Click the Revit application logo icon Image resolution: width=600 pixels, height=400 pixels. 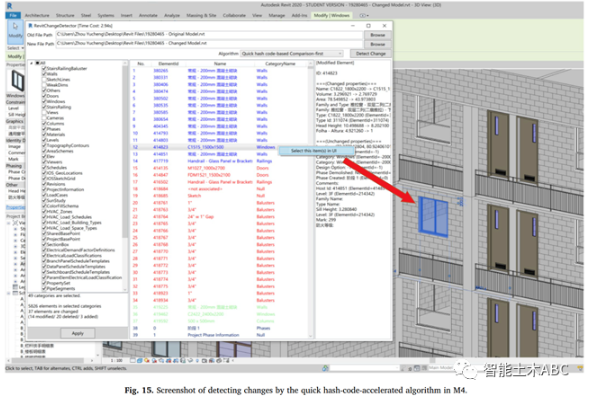10,5
